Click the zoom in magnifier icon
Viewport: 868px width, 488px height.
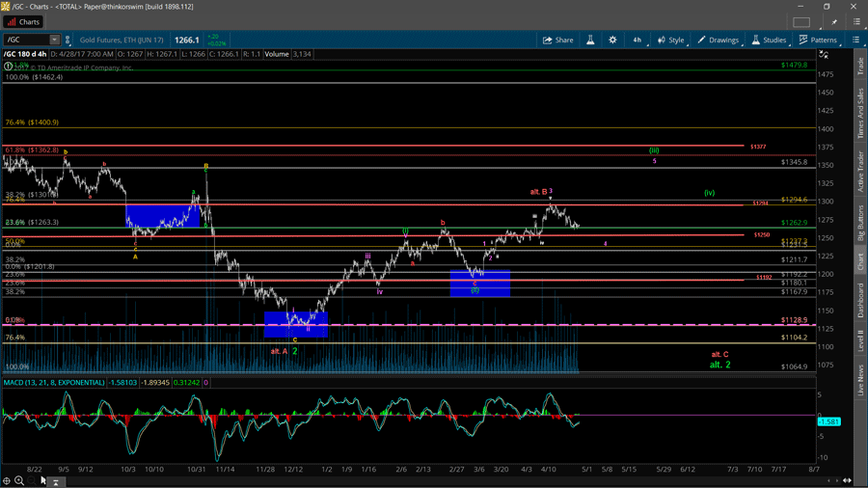(x=19, y=480)
